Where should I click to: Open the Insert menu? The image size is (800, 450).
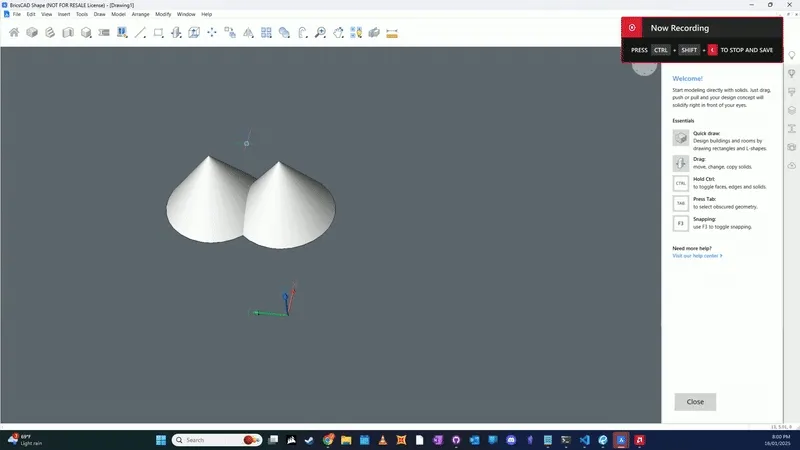tap(64, 14)
